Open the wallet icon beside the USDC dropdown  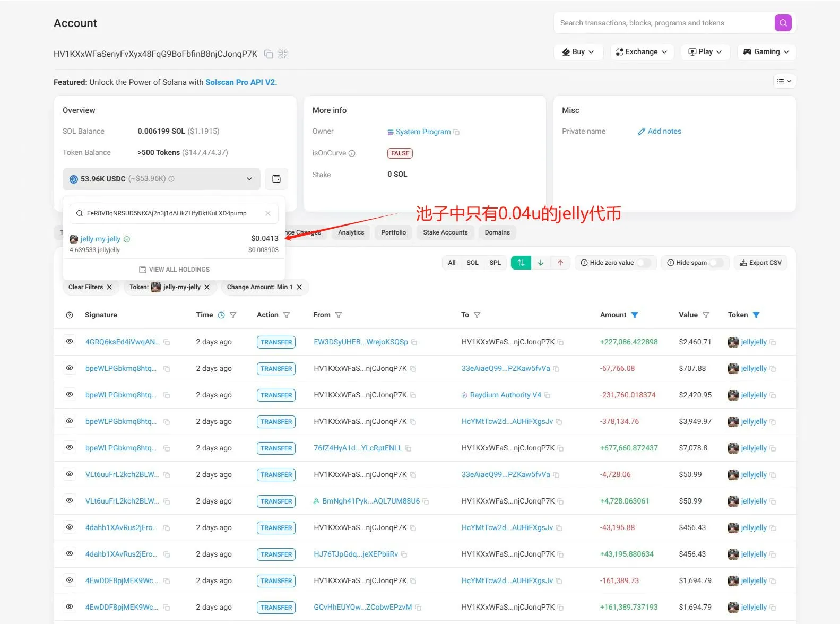276,179
